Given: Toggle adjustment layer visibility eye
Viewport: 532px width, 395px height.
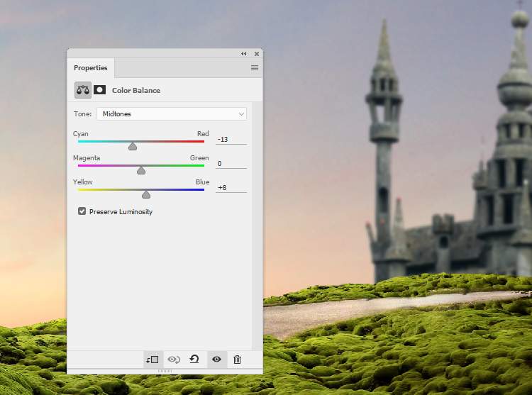Looking at the screenshot, I should 216,360.
